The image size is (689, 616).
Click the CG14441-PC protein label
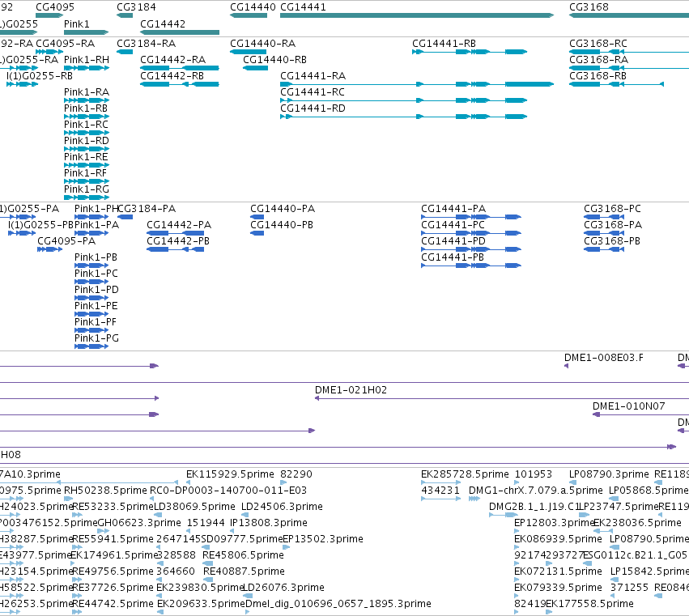tap(453, 225)
